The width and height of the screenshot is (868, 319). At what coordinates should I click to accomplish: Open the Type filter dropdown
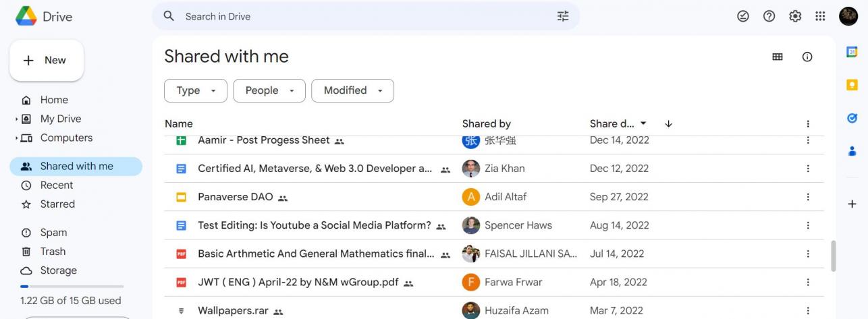[x=196, y=90]
